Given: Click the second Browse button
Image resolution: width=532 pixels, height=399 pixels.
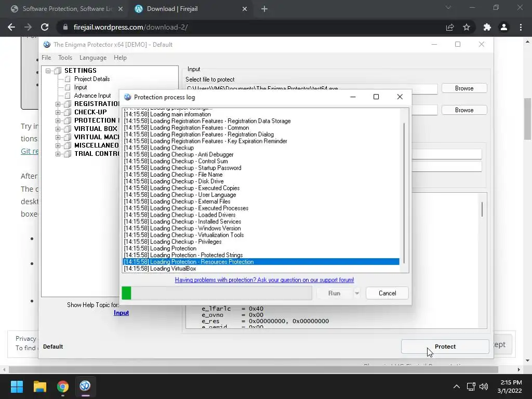Looking at the screenshot, I should click(x=464, y=110).
